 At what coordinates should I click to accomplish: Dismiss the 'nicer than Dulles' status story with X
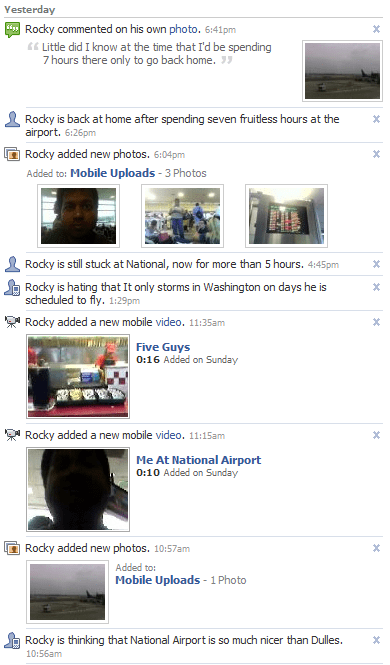coord(376,640)
